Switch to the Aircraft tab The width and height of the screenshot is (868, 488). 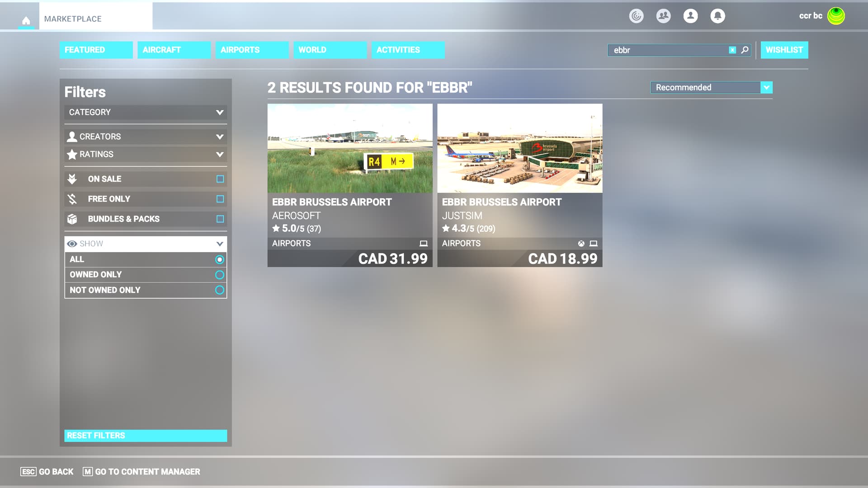pyautogui.click(x=174, y=50)
